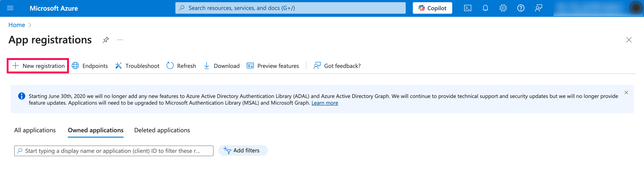The height and width of the screenshot is (169, 644).
Task: Refresh the app registrations list
Action: [181, 66]
